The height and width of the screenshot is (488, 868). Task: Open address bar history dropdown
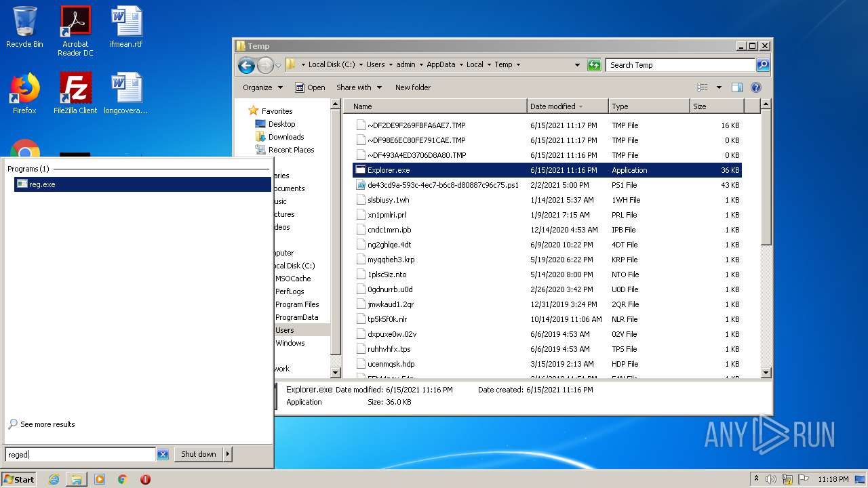pyautogui.click(x=577, y=65)
